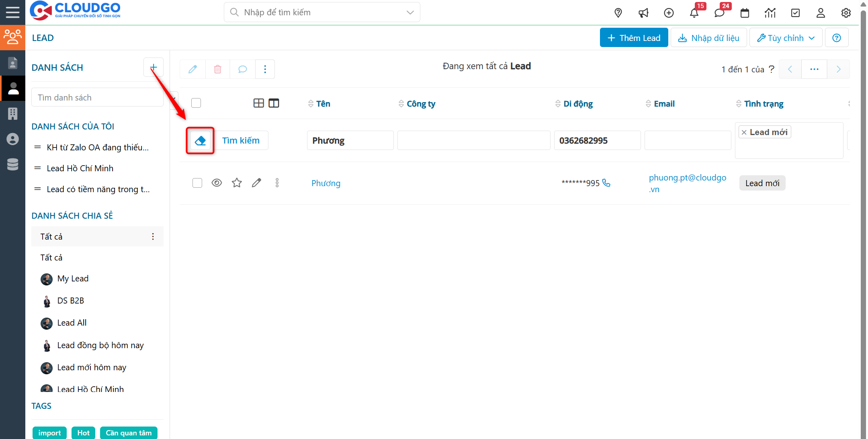Open the email link phuong.pt@cloudgo.vn

pyautogui.click(x=688, y=183)
